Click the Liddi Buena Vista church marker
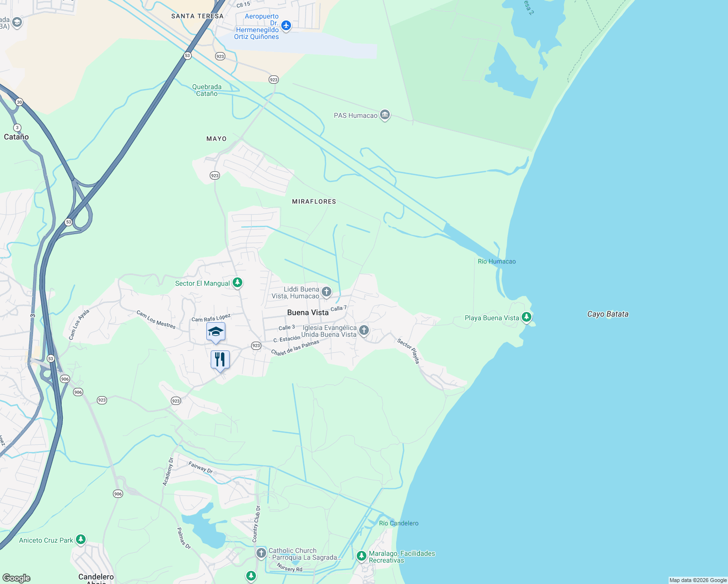728x584 pixels. pos(327,292)
